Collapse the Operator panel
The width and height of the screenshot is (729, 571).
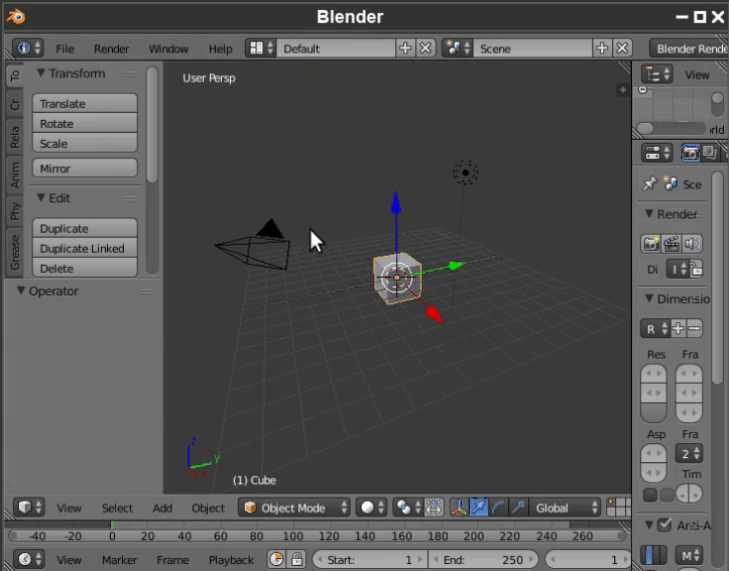pos(20,291)
